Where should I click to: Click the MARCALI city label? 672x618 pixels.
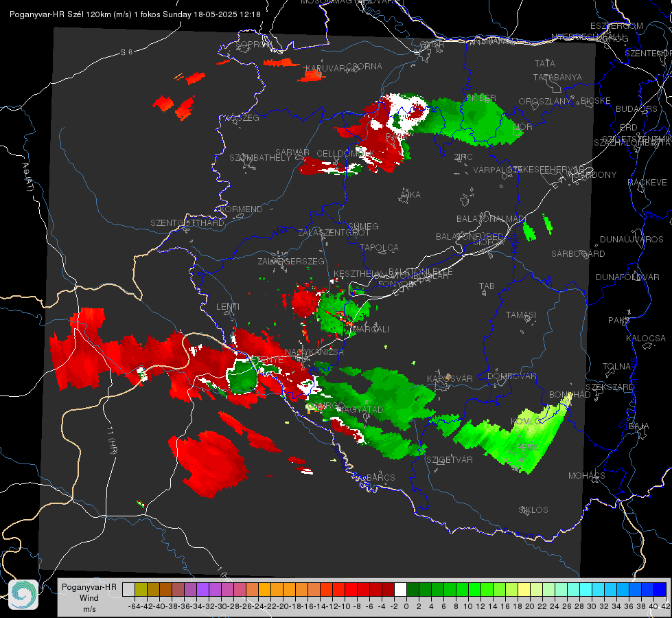pos(372,330)
